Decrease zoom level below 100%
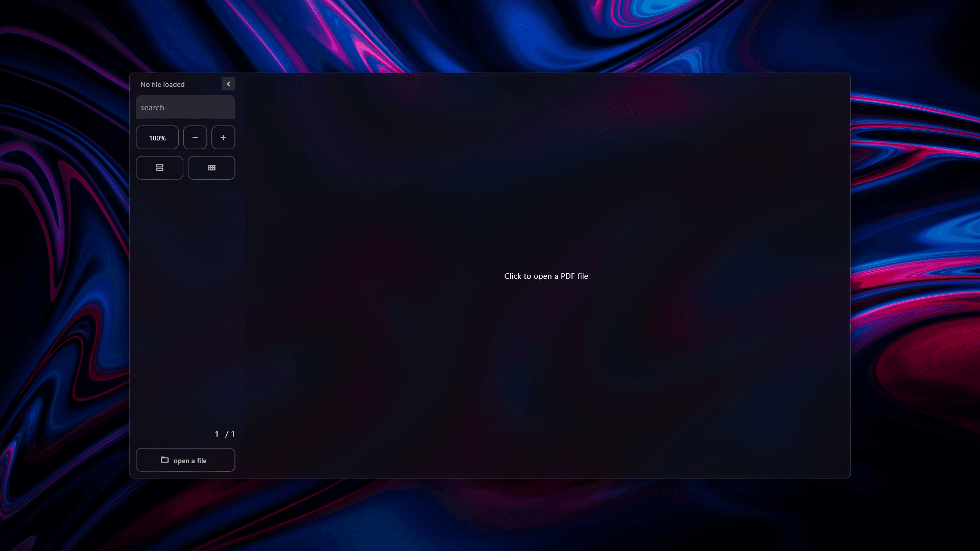 [195, 138]
